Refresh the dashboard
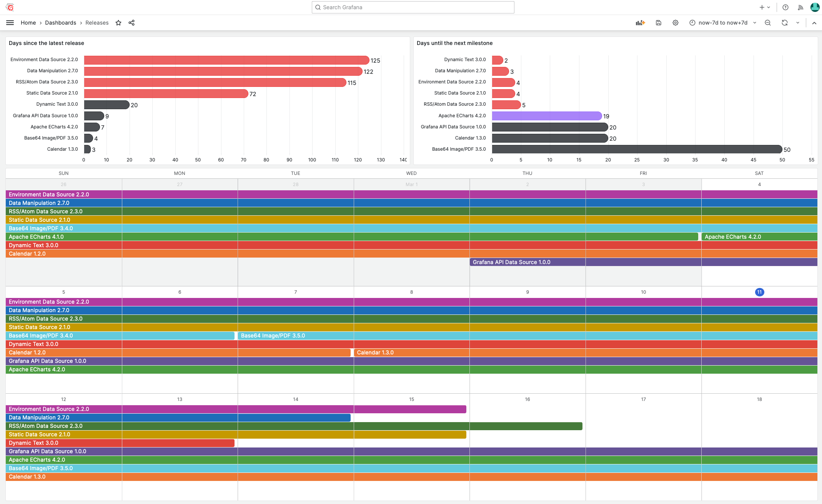The width and height of the screenshot is (822, 504). (x=785, y=23)
